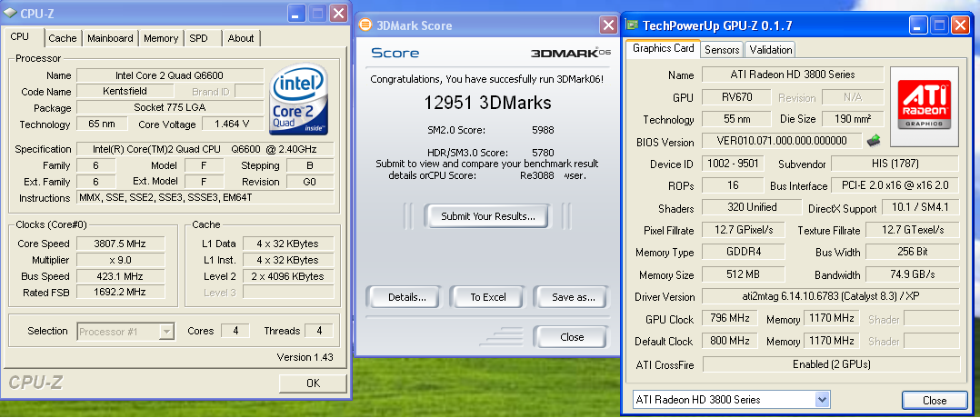Click the Bus Interface field PCI-E 2.0 x16
Image resolution: width=980 pixels, height=418 pixels.
[895, 185]
